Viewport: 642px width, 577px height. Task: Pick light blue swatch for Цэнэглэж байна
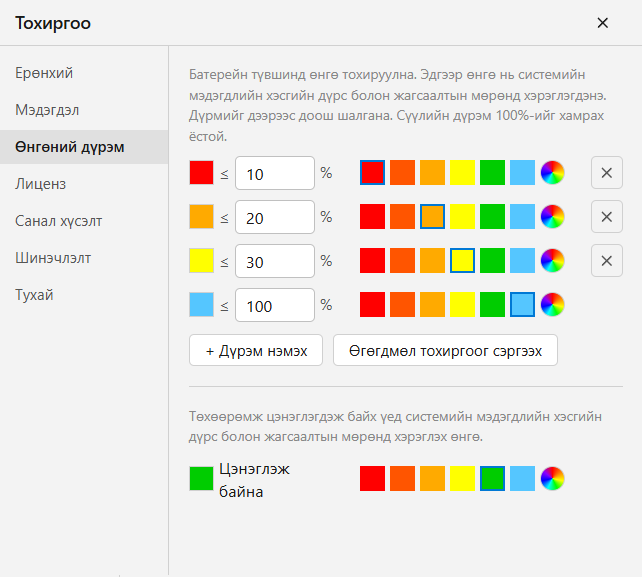(522, 478)
